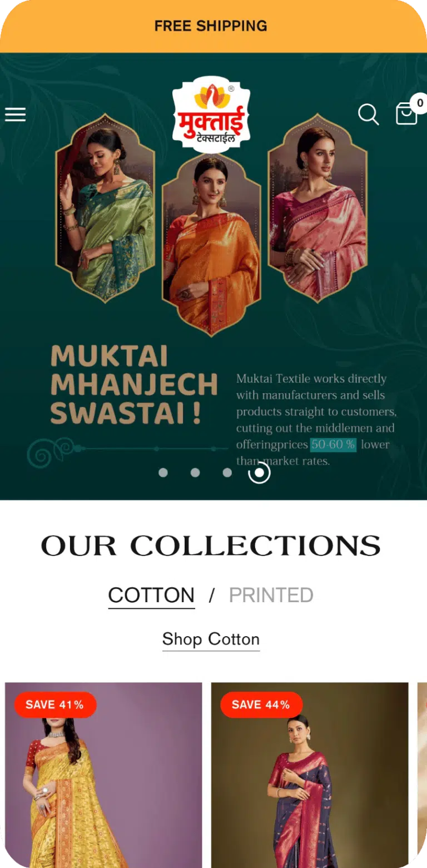Select the third carousel slide dot
The height and width of the screenshot is (868, 427).
coord(227,473)
